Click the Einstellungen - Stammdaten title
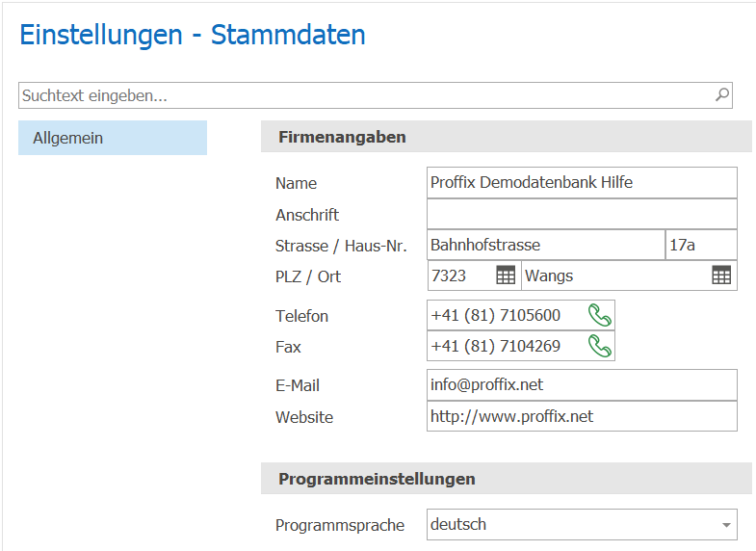The width and height of the screenshot is (756, 551). [x=193, y=36]
